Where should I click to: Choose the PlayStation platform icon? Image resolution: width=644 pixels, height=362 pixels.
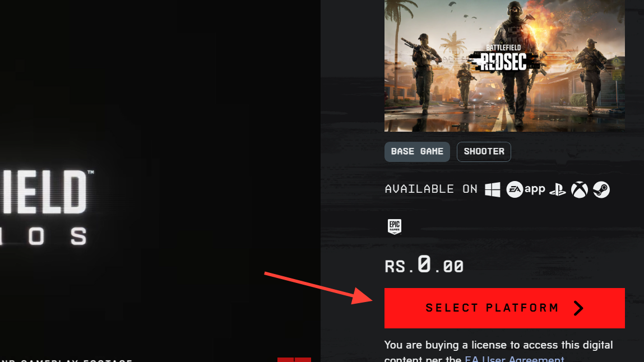[x=558, y=190]
